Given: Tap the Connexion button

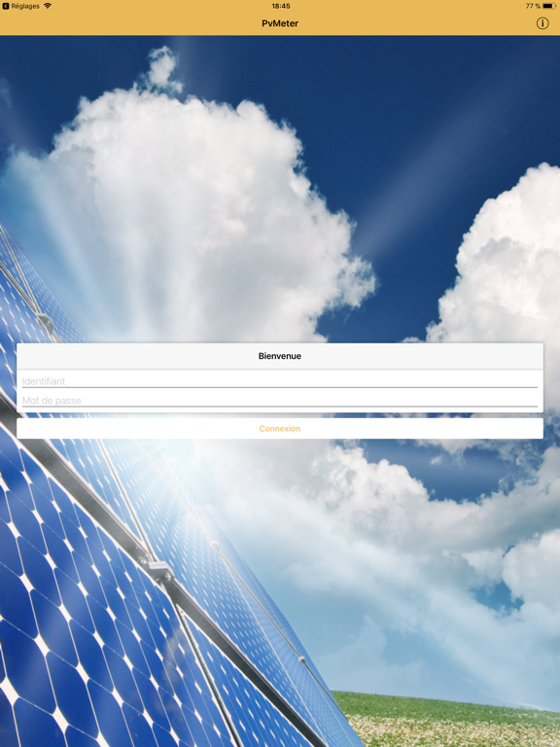Looking at the screenshot, I should 280,428.
